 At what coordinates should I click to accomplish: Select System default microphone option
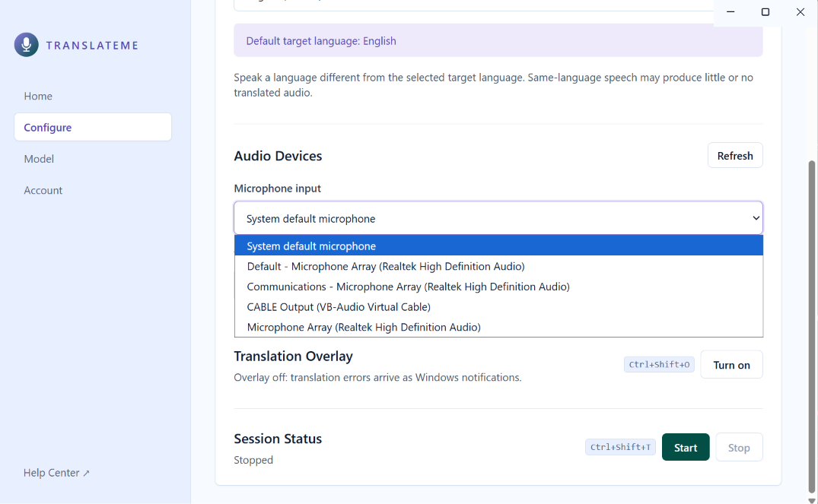pyautogui.click(x=498, y=246)
